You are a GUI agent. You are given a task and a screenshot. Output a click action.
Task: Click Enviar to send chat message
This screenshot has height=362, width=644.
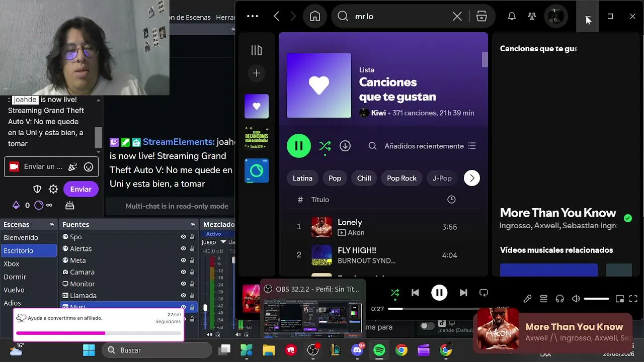pos(80,189)
